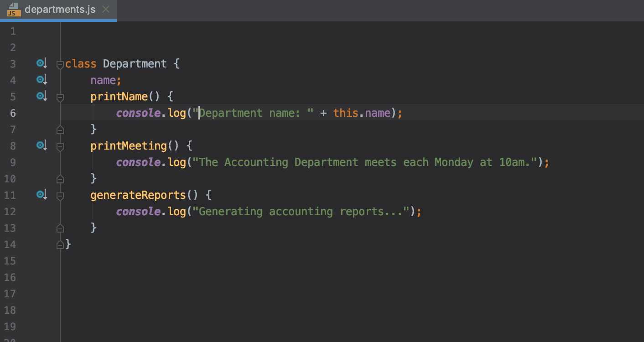This screenshot has height=342, width=644.
Task: Collapse the printName method body
Action: coord(60,97)
